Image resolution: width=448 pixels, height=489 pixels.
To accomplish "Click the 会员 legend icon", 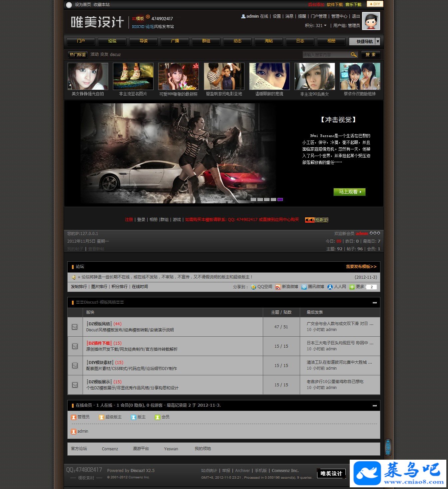I will tap(158, 417).
